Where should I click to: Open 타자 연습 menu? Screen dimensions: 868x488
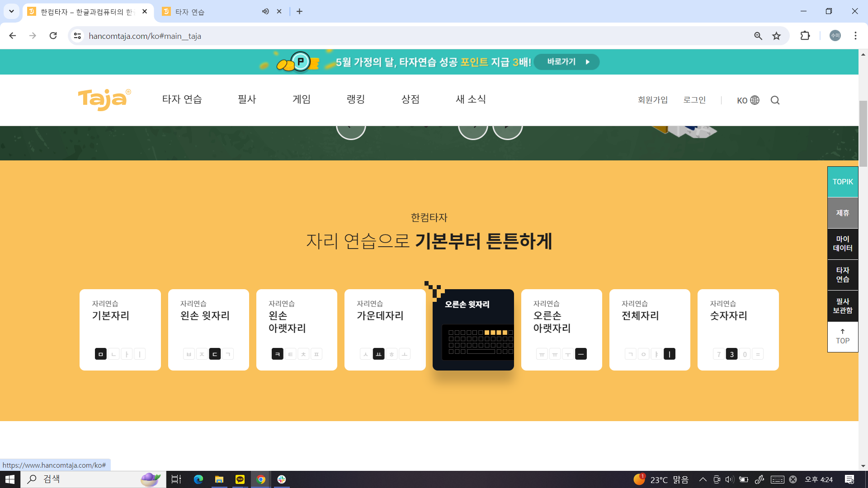point(182,99)
